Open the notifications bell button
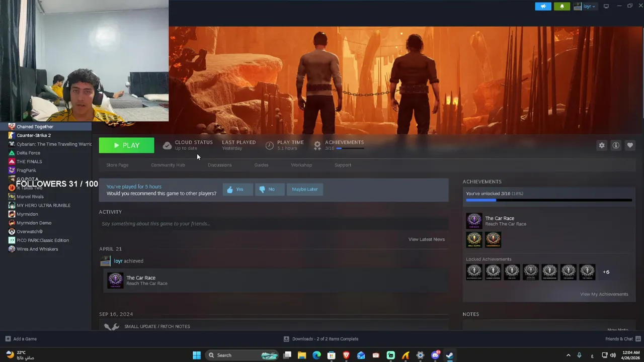This screenshot has width=644, height=362. [x=562, y=7]
